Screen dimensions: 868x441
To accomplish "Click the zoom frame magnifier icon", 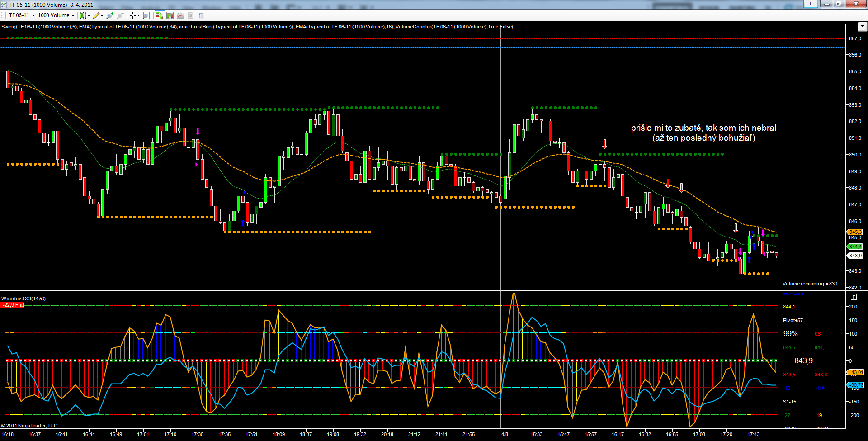I will click(x=146, y=15).
